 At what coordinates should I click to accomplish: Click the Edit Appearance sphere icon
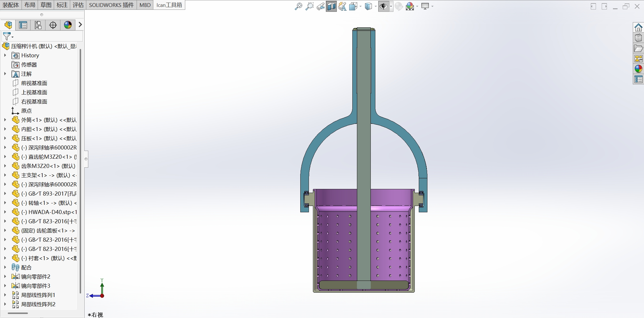399,6
